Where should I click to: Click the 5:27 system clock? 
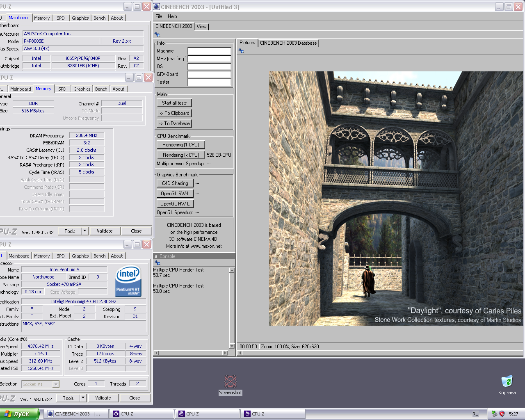tap(514, 414)
